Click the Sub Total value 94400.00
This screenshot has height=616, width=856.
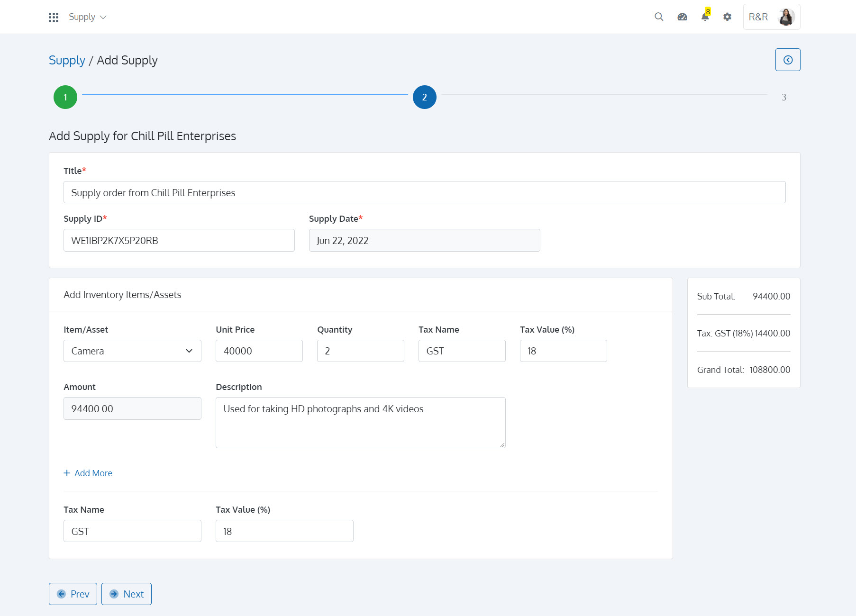pyautogui.click(x=771, y=296)
